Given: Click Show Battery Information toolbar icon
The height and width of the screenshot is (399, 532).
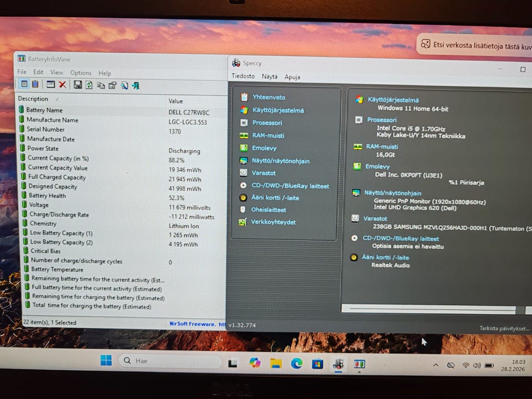Looking at the screenshot, I should click(x=24, y=84).
